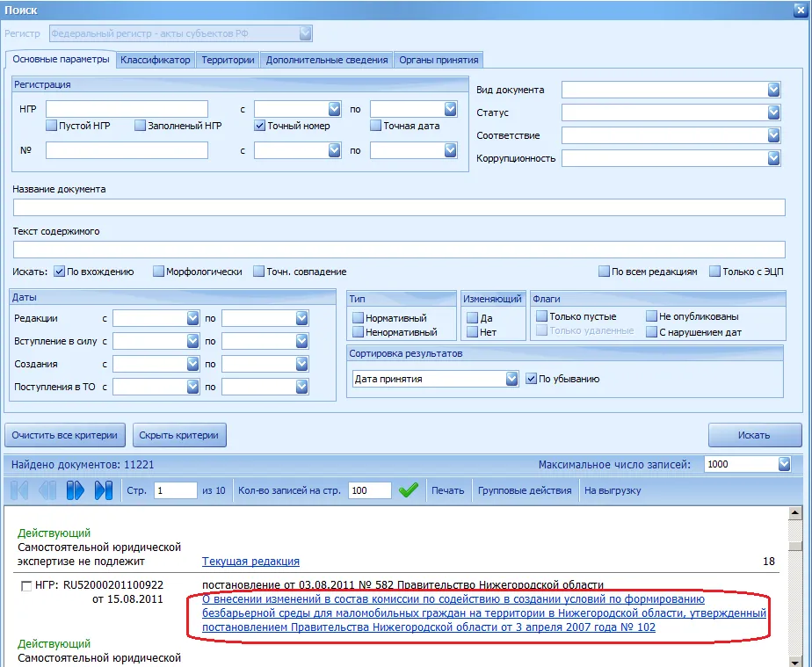Enable Морфологически search option
The image size is (812, 667).
(158, 272)
